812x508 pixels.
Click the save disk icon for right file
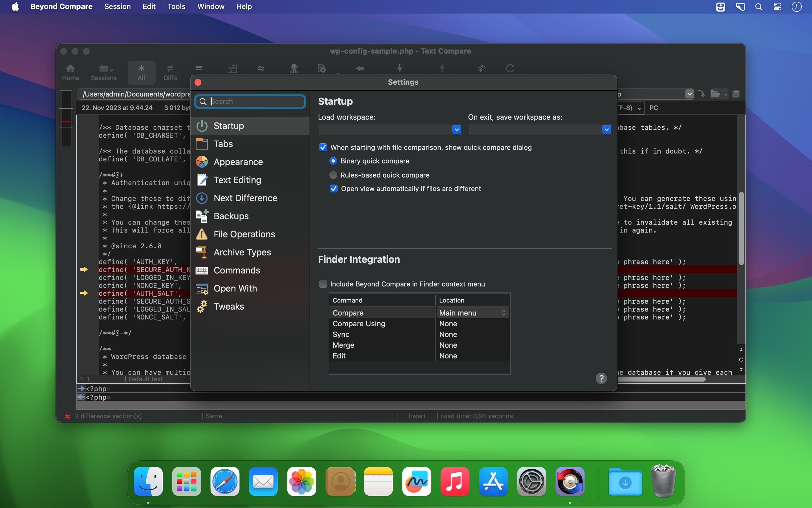(736, 94)
